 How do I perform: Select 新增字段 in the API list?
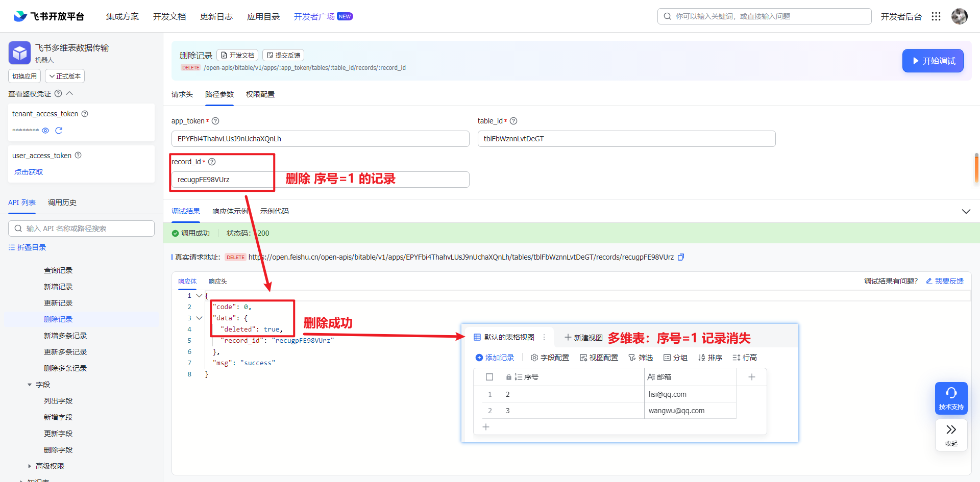58,417
